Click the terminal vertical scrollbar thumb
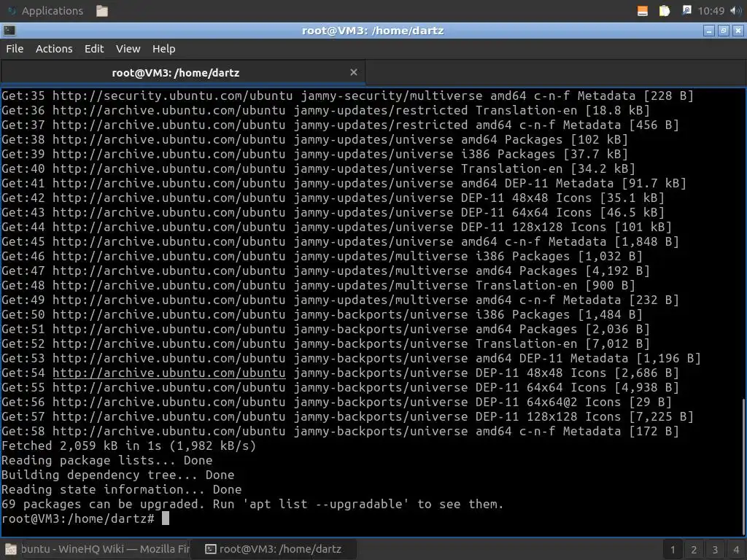This screenshot has height=560, width=747. click(744, 467)
